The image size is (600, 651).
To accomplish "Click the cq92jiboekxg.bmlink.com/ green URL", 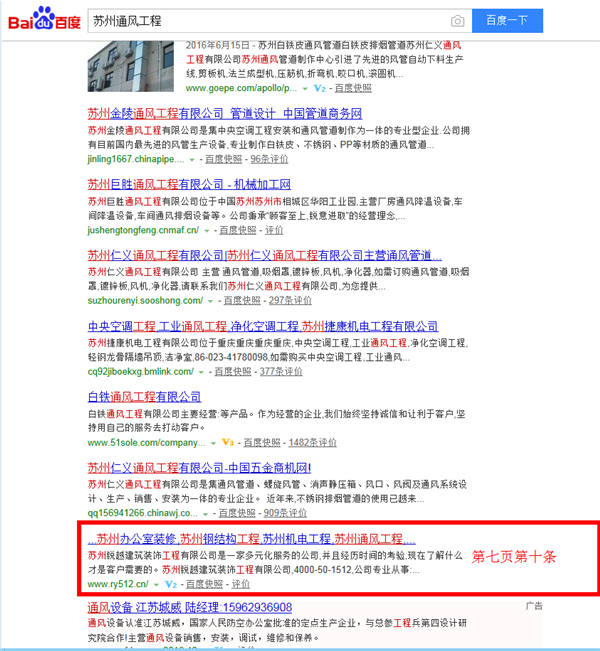I will coord(140,372).
